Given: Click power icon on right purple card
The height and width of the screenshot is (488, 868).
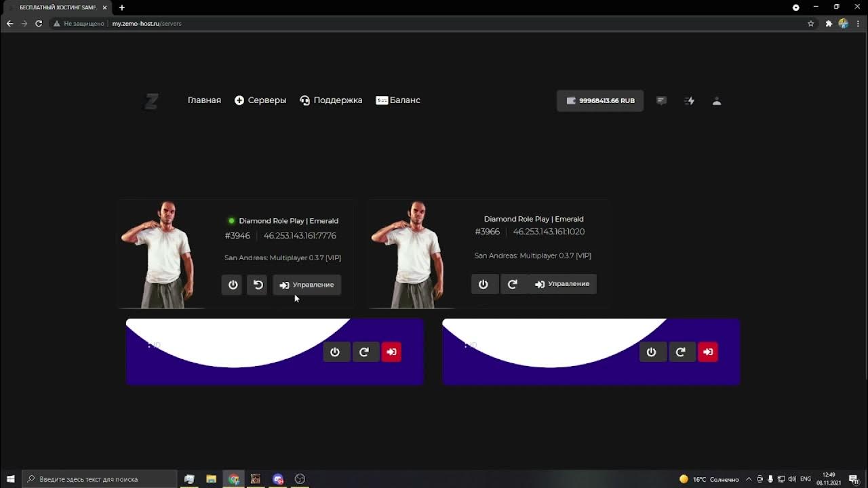Looking at the screenshot, I should click(652, 352).
